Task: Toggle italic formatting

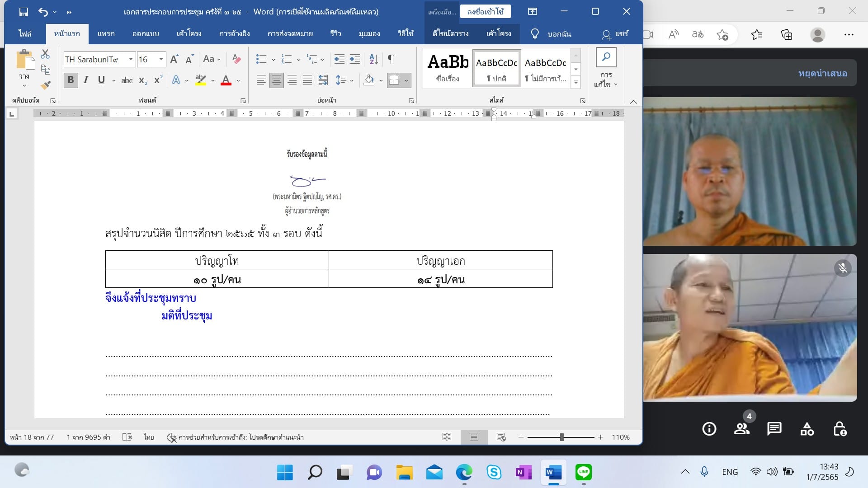Action: [86, 80]
